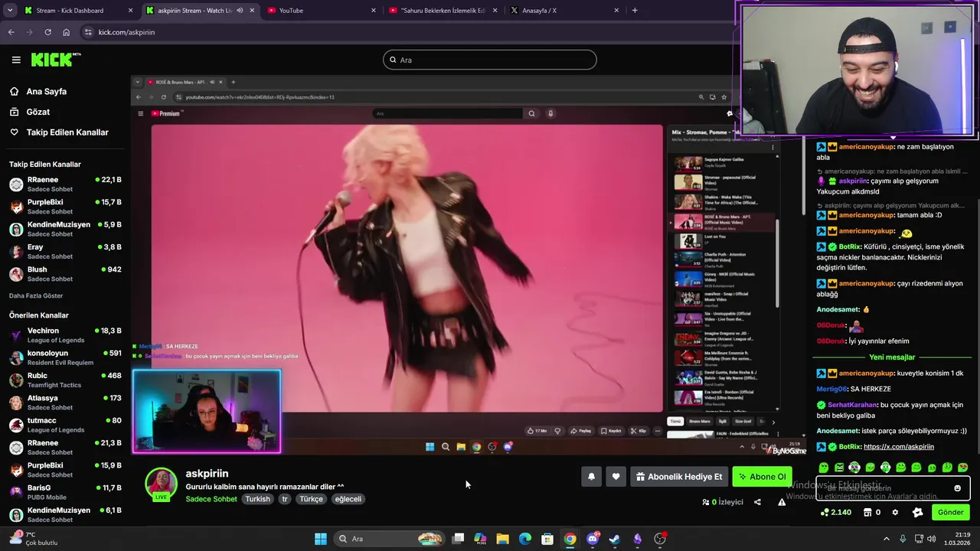Click Windows taskbar search box
Viewport: 980px width, 551px height.
click(x=390, y=539)
